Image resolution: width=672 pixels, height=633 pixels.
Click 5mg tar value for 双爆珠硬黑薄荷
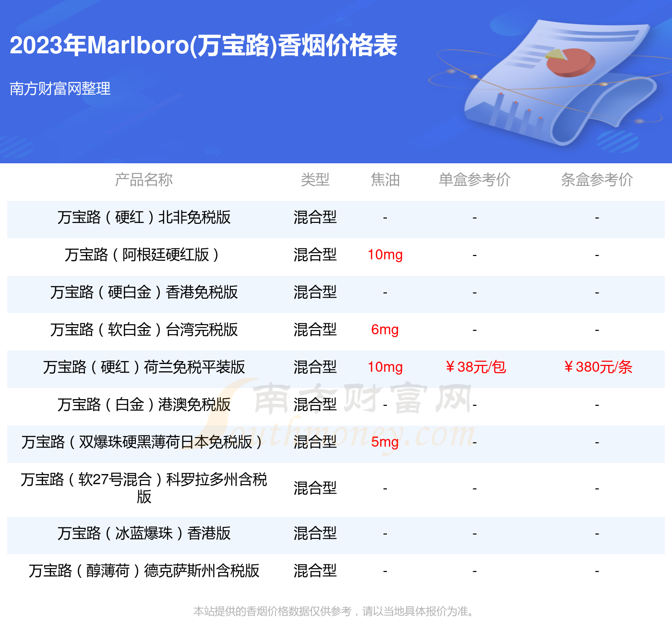click(x=385, y=442)
